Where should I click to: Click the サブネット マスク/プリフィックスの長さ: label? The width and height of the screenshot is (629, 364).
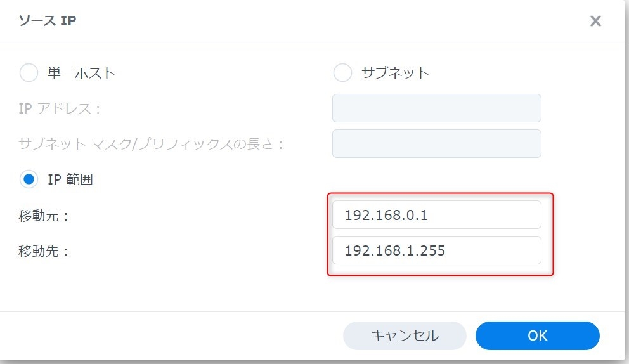click(152, 144)
